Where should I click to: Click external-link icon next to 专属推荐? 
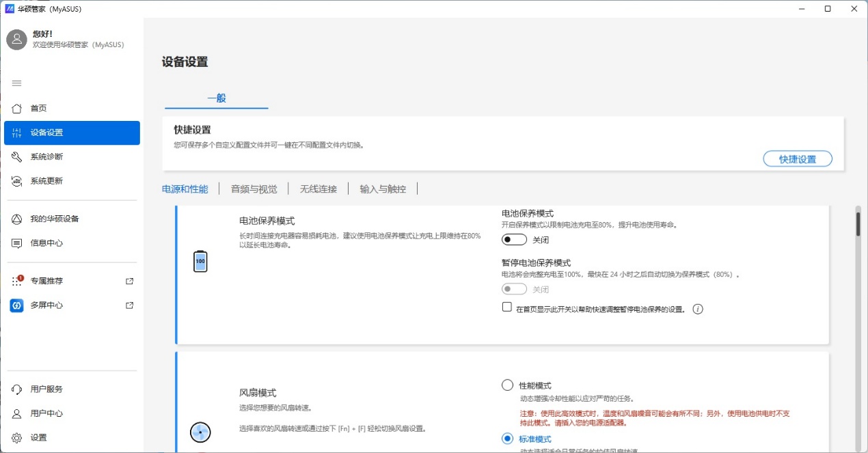click(x=130, y=281)
